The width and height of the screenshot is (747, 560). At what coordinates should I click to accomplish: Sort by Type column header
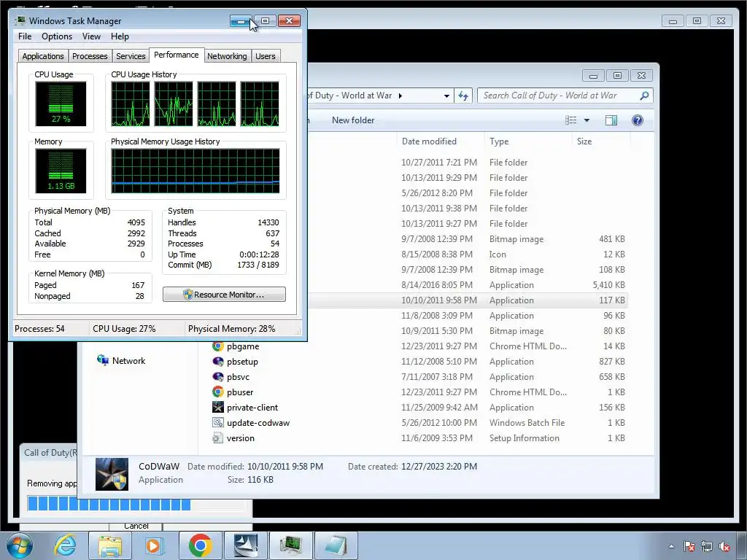pyautogui.click(x=499, y=141)
